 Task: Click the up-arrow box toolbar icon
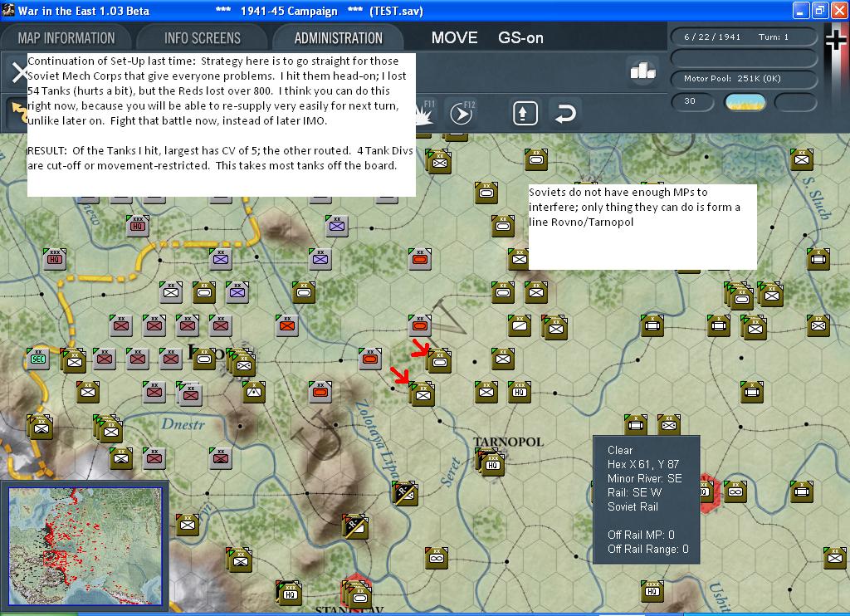click(x=525, y=114)
